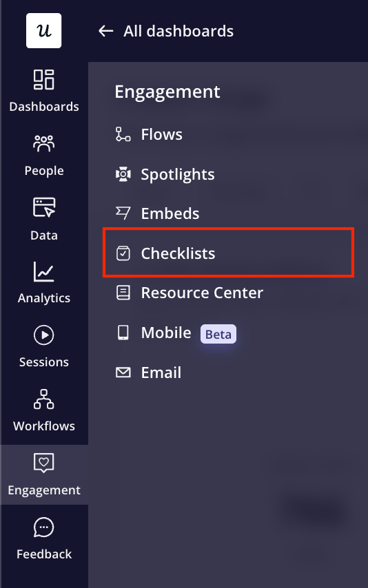Select the People group icon
Image resolution: width=368 pixels, height=588 pixels.
click(44, 143)
